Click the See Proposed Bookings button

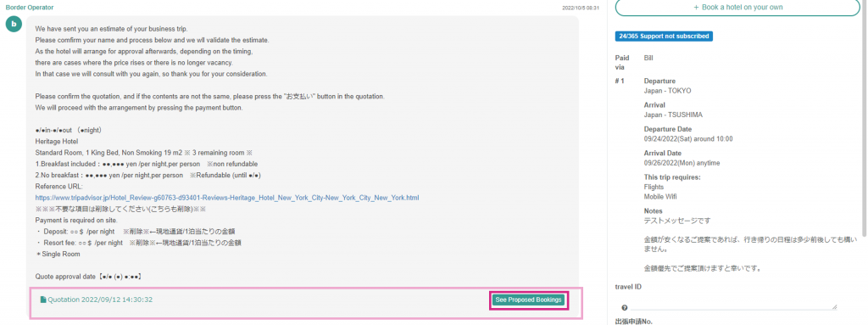[530, 300]
